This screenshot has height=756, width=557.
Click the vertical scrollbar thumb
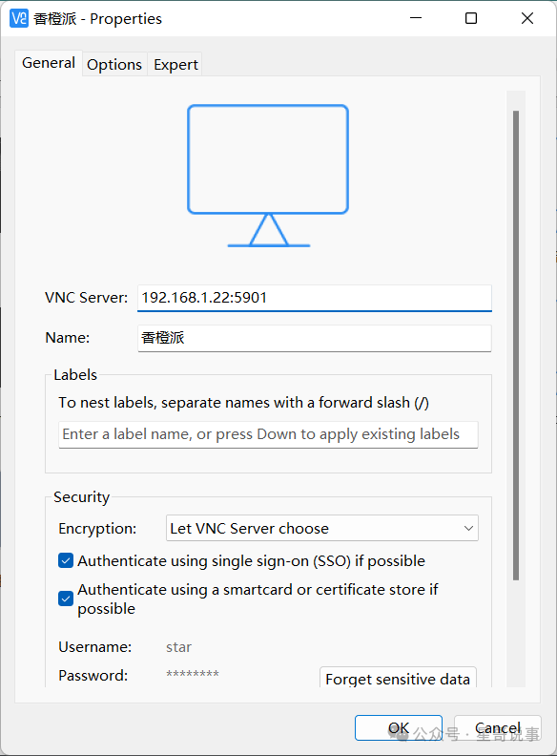click(x=516, y=346)
